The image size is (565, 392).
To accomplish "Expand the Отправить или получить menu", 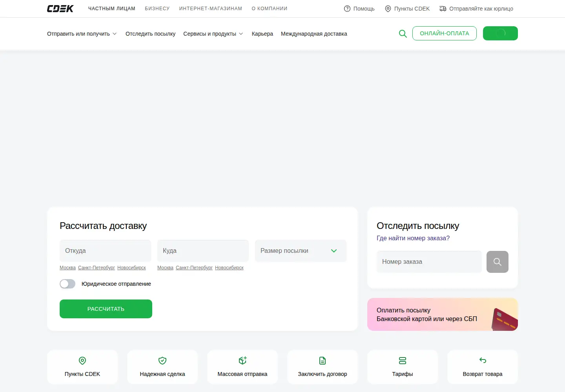I will pyautogui.click(x=82, y=34).
